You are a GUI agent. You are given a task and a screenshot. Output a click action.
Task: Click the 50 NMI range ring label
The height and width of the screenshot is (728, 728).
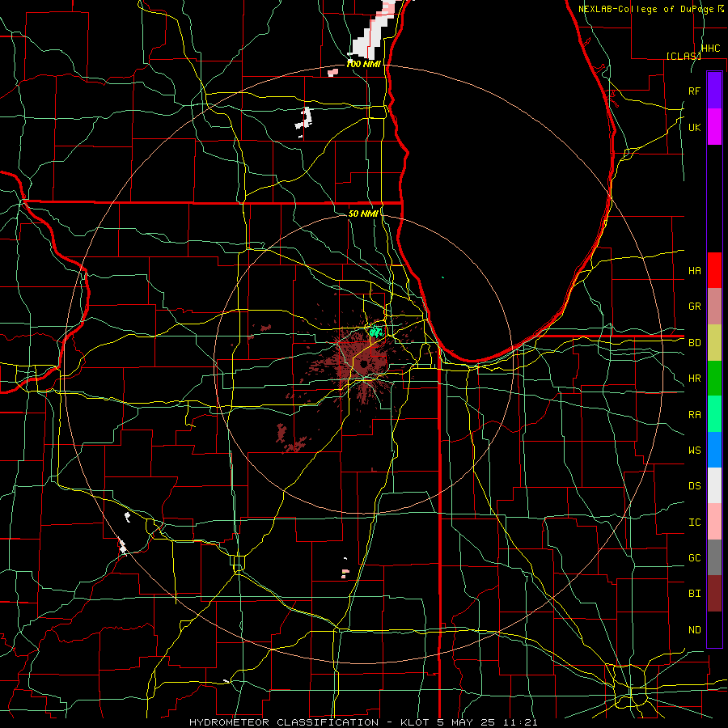(363, 214)
